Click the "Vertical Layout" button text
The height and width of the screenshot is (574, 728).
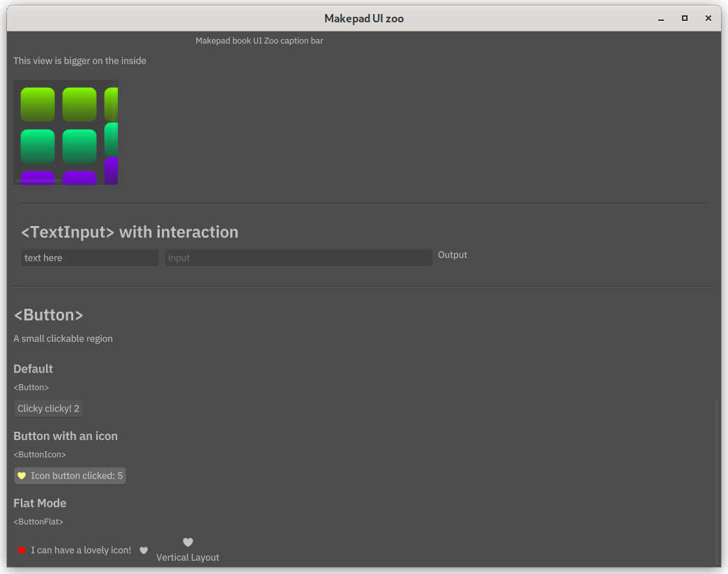click(188, 557)
